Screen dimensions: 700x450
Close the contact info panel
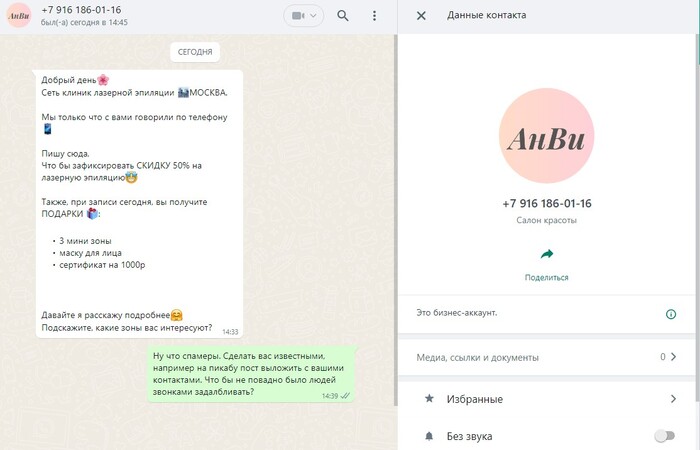[x=421, y=16]
